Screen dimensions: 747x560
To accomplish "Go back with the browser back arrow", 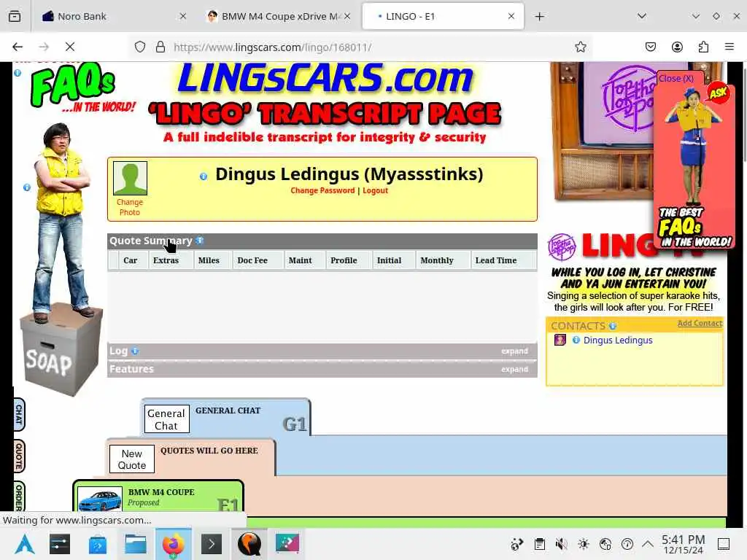I will 18,47.
